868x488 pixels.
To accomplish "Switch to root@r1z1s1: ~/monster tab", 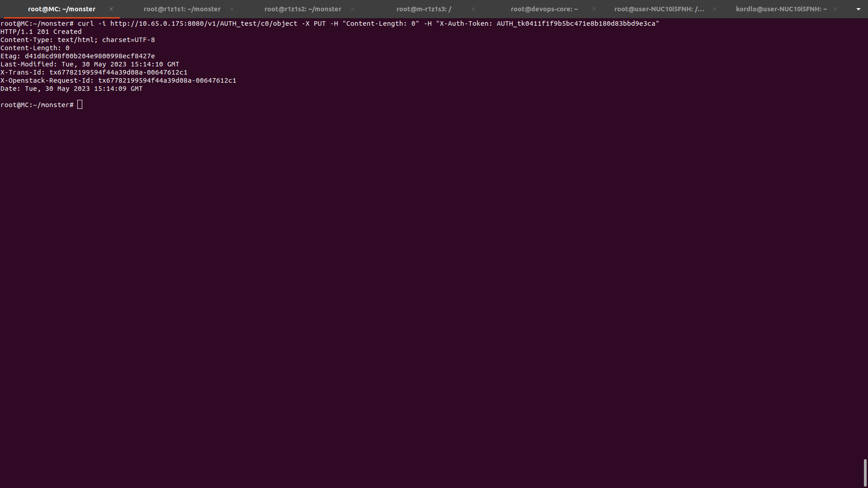I will tap(182, 9).
